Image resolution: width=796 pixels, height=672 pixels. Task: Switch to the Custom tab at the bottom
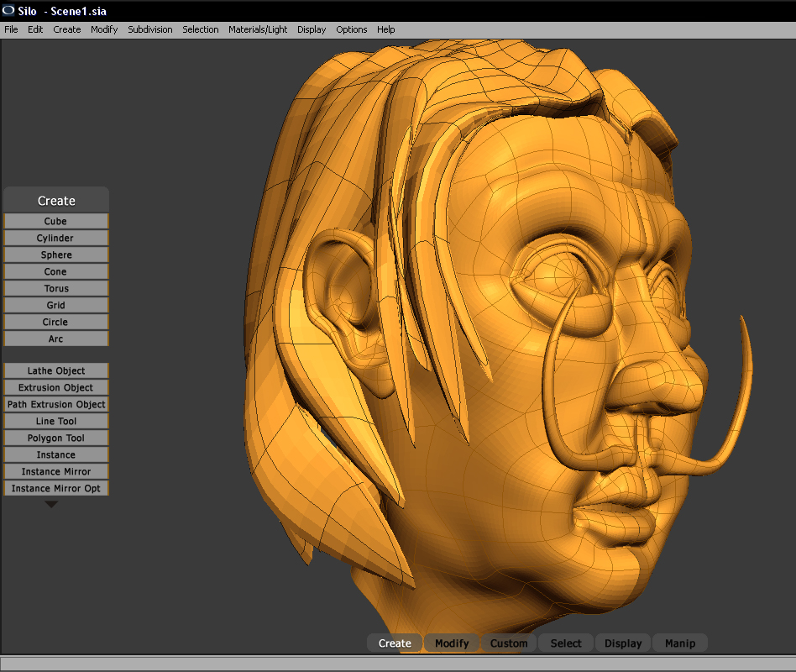(x=509, y=643)
